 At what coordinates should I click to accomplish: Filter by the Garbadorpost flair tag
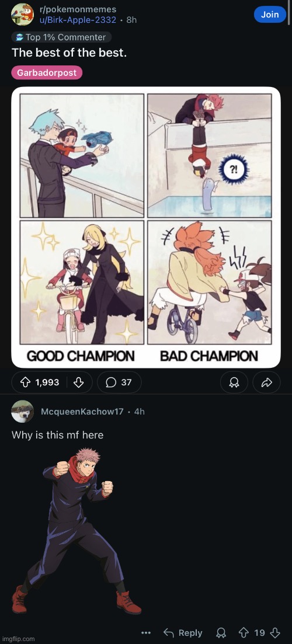[x=47, y=73]
